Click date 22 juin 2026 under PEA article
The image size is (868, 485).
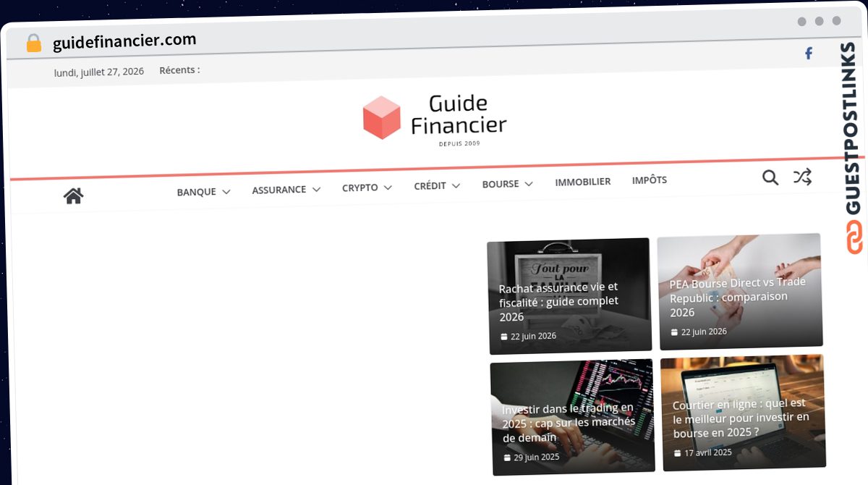coord(704,332)
